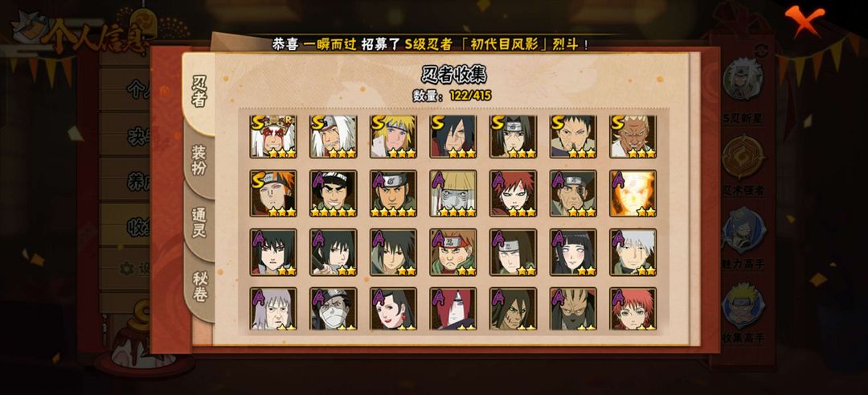Open the 通灵 tab

coord(199,223)
